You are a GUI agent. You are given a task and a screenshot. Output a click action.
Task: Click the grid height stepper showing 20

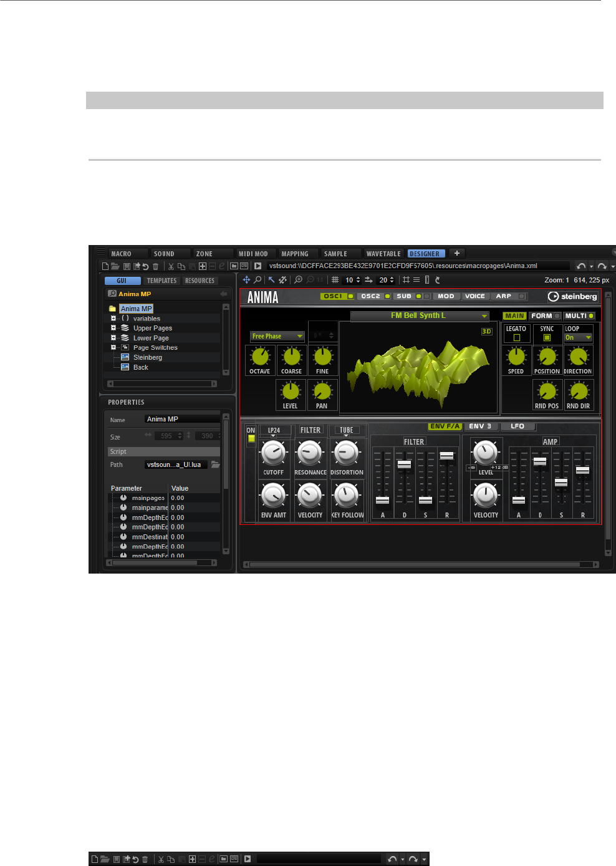point(386,280)
